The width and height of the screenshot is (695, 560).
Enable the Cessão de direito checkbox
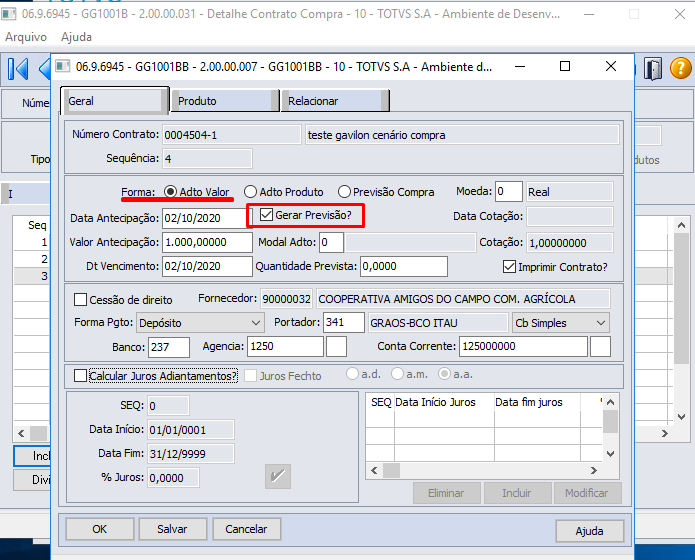tap(80, 299)
